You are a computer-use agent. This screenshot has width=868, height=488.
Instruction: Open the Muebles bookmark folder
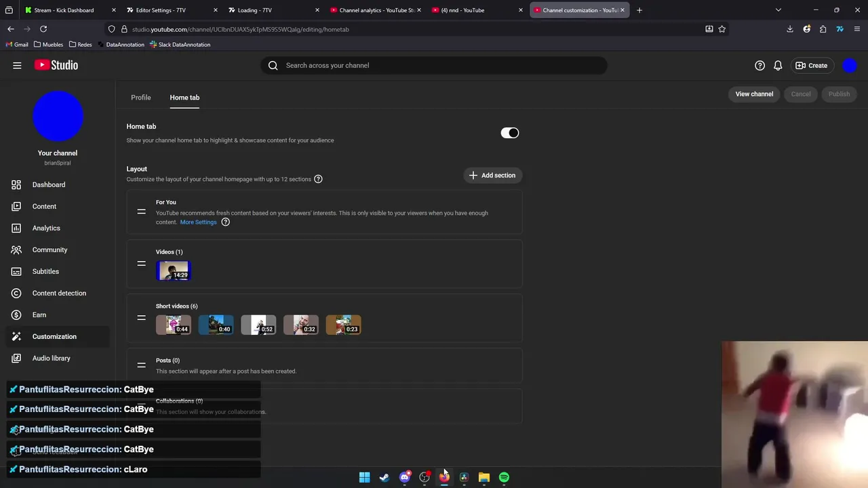coord(49,45)
